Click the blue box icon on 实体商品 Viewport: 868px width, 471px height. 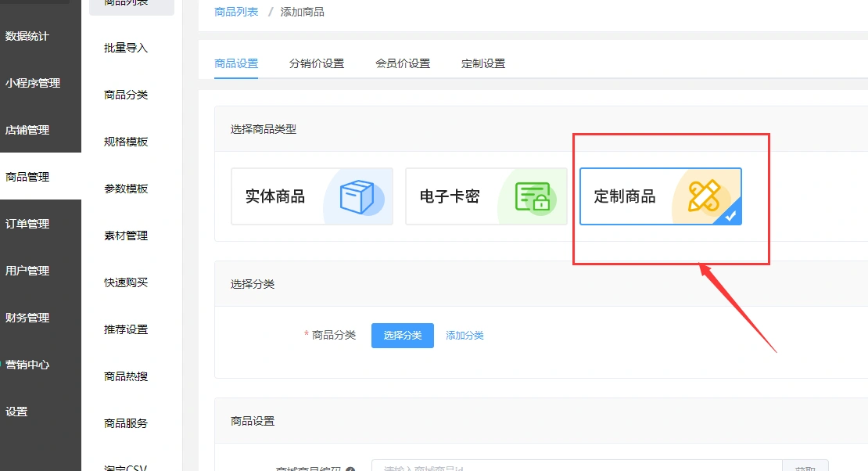[357, 196]
